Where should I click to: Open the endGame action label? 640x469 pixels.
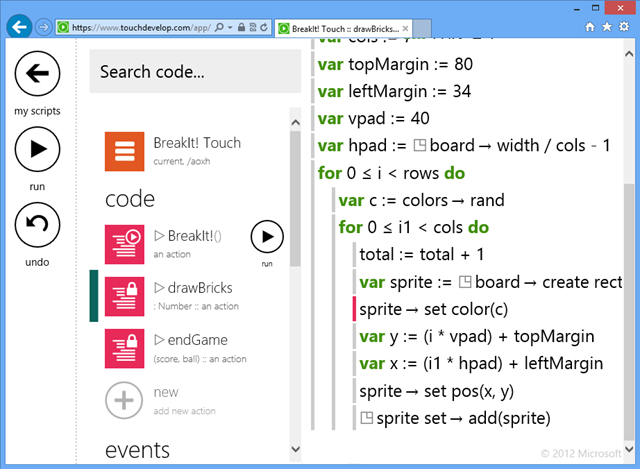click(191, 340)
